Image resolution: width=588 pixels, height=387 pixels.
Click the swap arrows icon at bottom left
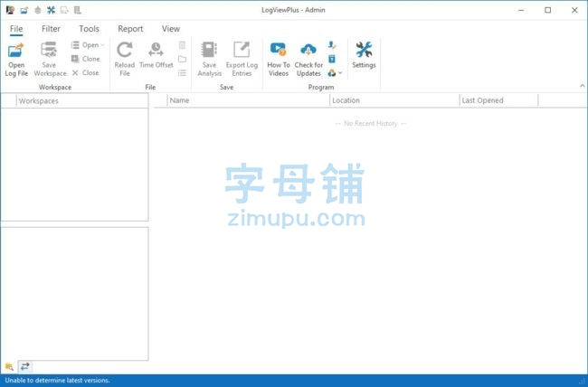point(24,366)
